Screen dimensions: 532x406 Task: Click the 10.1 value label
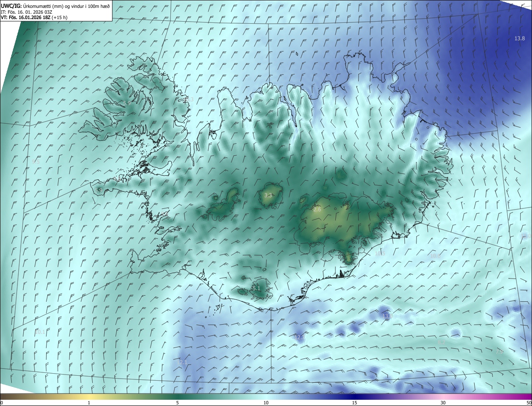40,332
